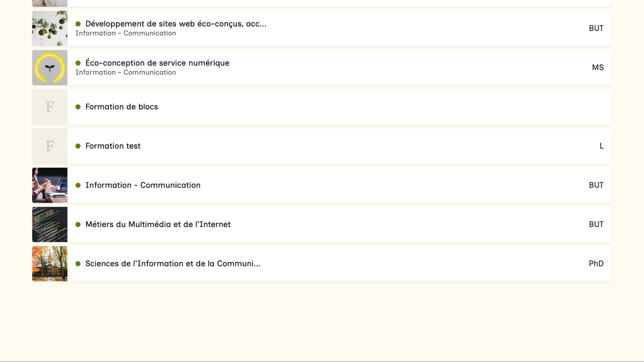Open the code screen thumbnail for Métiers du Multimédia
Screen dimensions: 644x362
50,224
